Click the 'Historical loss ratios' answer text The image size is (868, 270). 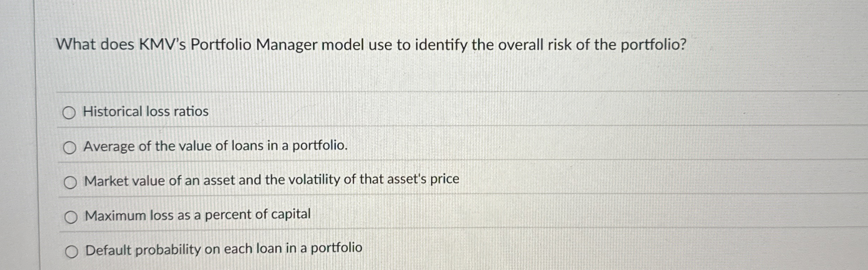[145, 112]
